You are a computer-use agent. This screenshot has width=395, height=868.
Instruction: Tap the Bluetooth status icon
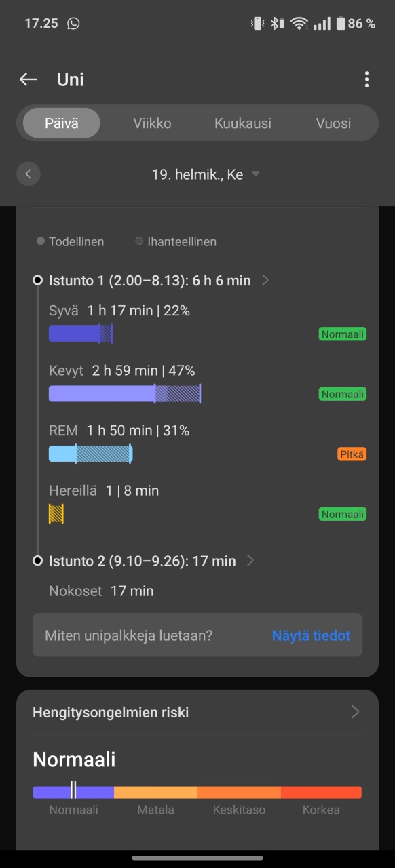[276, 23]
